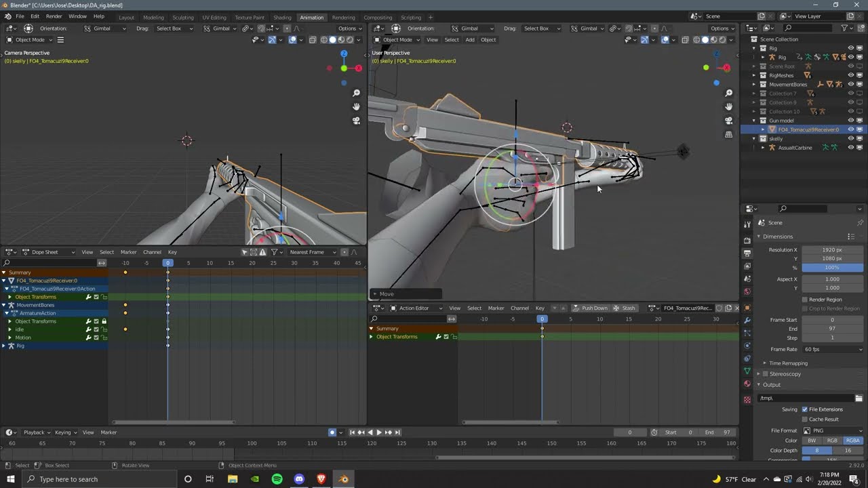Pin the Scene properties context
This screenshot has width=868, height=488.
coord(860,223)
